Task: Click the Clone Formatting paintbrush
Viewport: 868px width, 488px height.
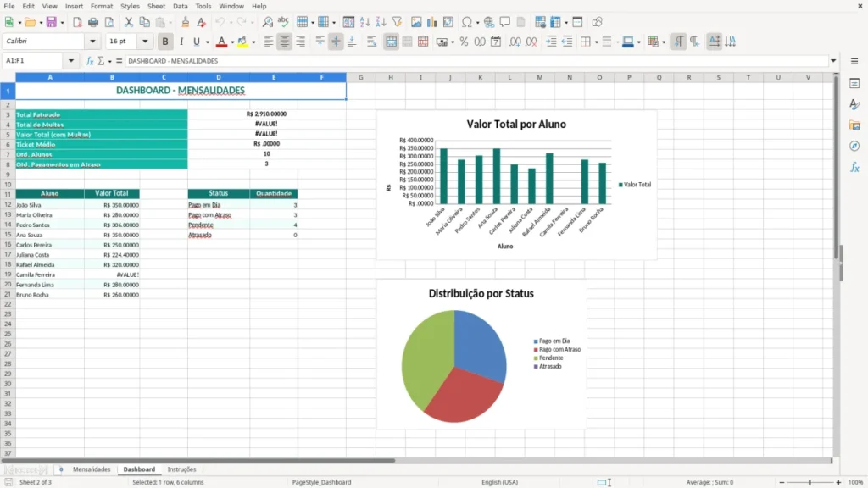Action: click(x=186, y=22)
